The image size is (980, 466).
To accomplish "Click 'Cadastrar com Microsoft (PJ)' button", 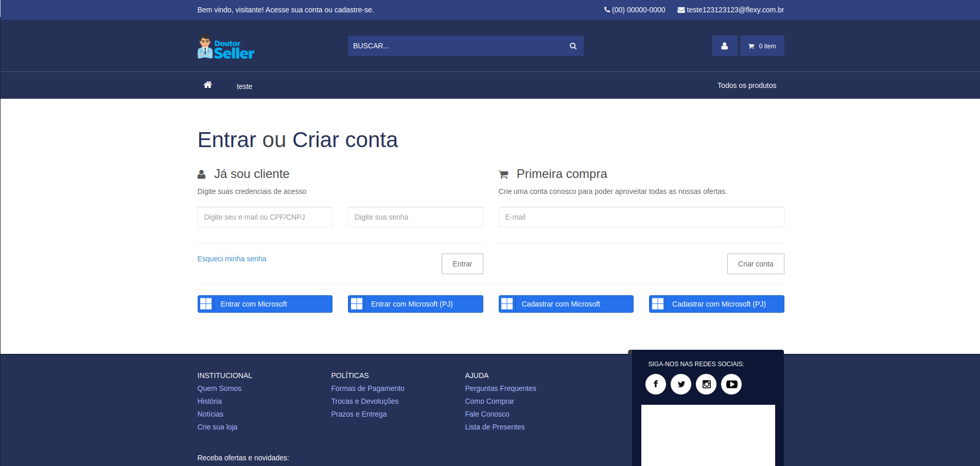I will (x=716, y=304).
